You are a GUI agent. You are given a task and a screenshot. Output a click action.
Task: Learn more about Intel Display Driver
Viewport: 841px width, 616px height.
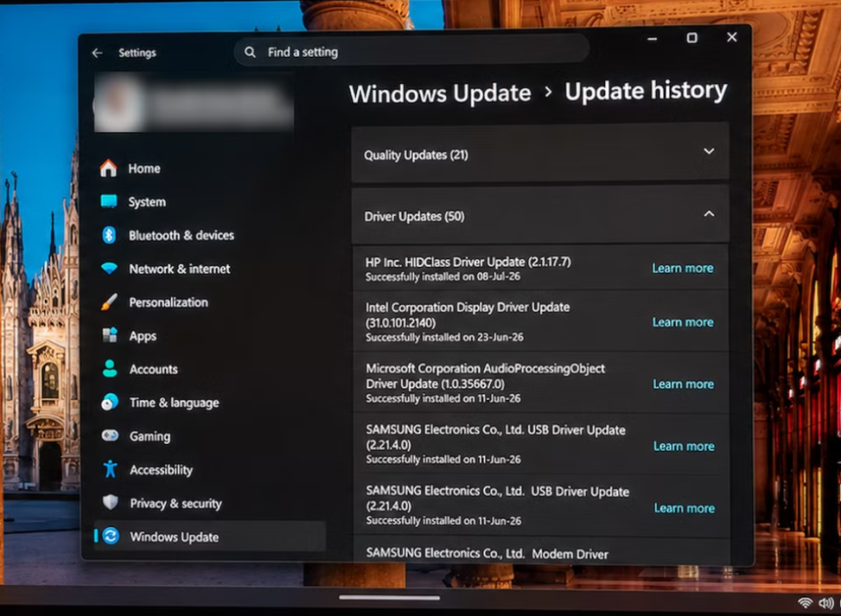(683, 322)
